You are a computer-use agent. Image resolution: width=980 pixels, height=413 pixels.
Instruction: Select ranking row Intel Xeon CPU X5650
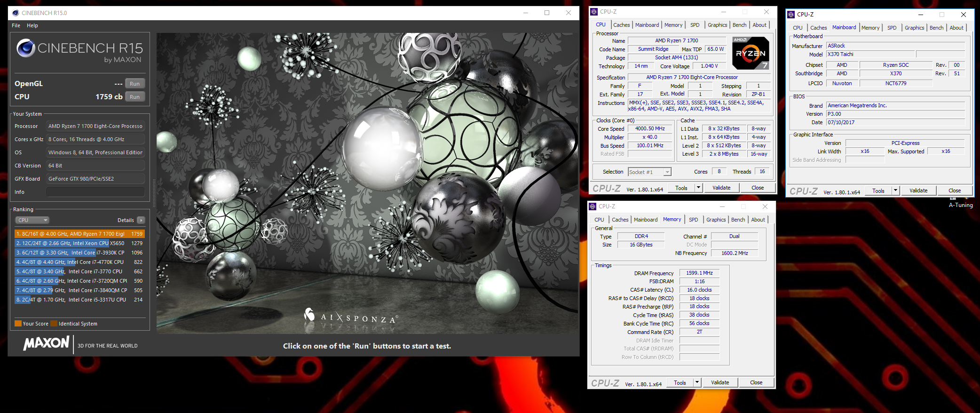tap(79, 243)
